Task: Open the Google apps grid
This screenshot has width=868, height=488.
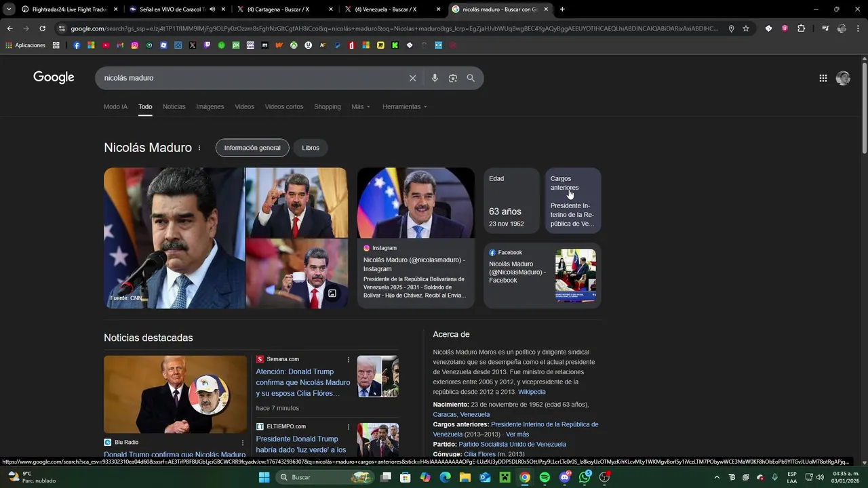Action: click(x=823, y=78)
